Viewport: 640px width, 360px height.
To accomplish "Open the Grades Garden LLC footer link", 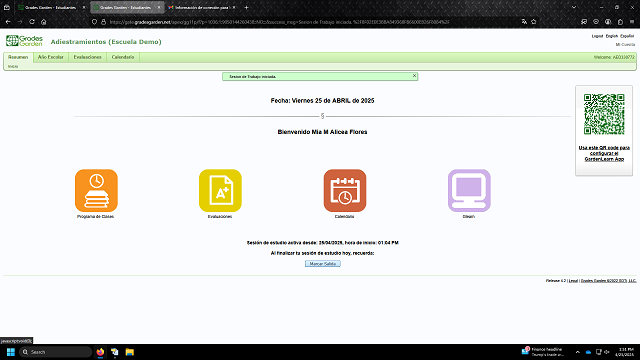I will (608, 281).
